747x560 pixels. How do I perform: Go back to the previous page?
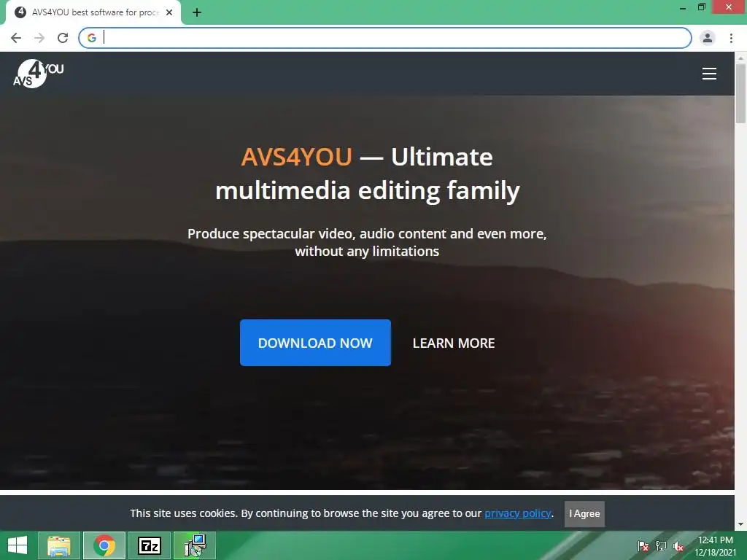[16, 38]
